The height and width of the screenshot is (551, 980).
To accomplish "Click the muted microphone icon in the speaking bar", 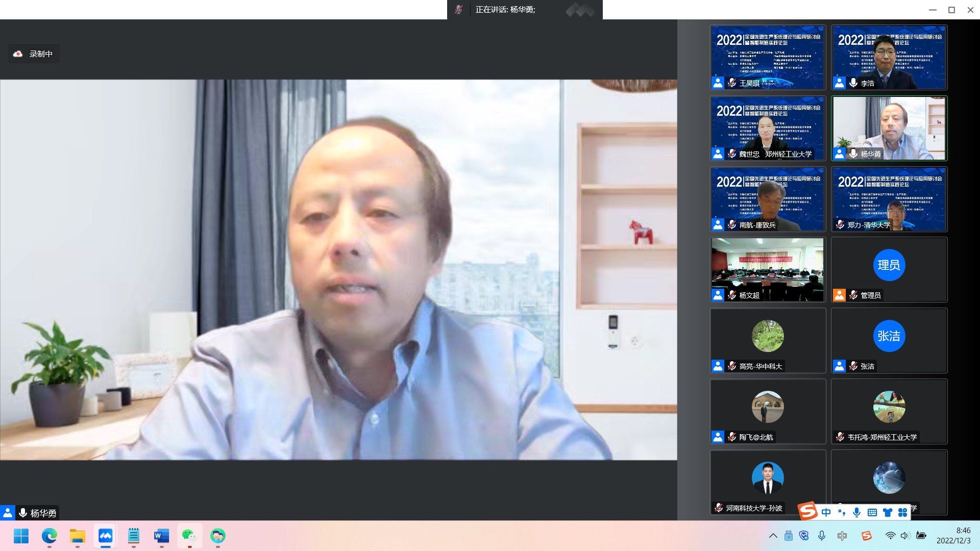I will pos(459,10).
